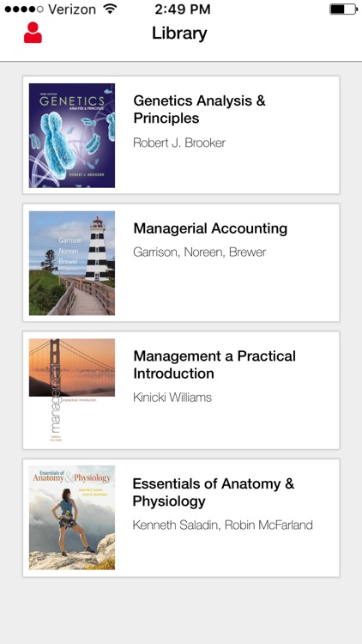Tap the 2:49 PM clock

pos(183,9)
